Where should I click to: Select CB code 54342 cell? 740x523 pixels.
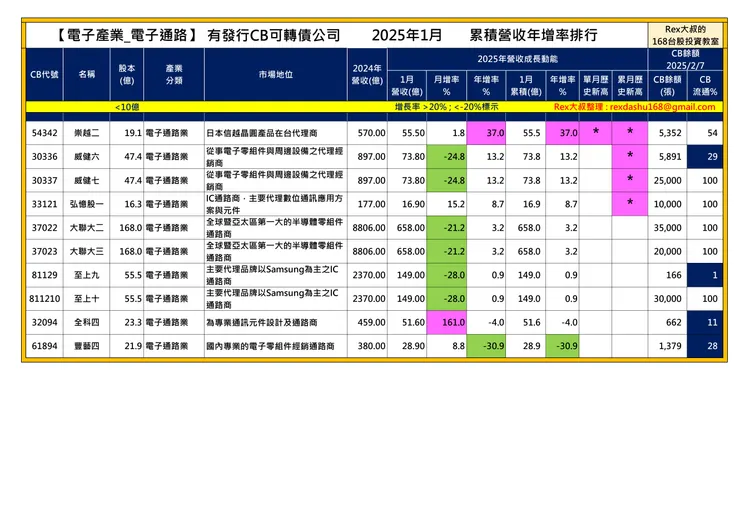[x=44, y=133]
